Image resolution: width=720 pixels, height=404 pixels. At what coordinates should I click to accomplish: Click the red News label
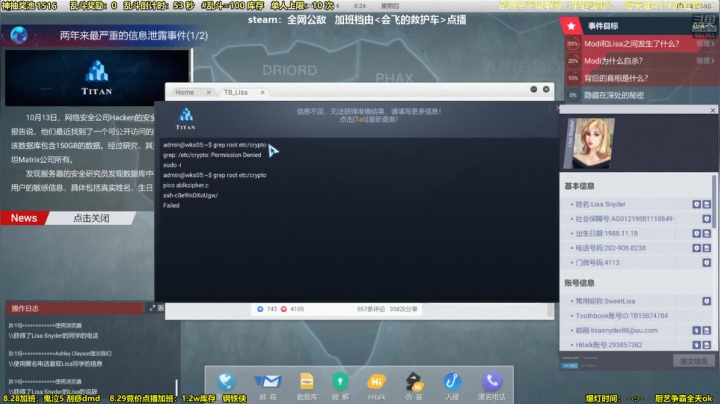(24, 218)
